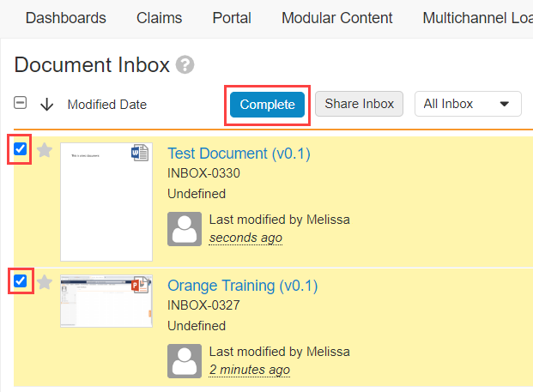Star the Test Document item

click(45, 151)
